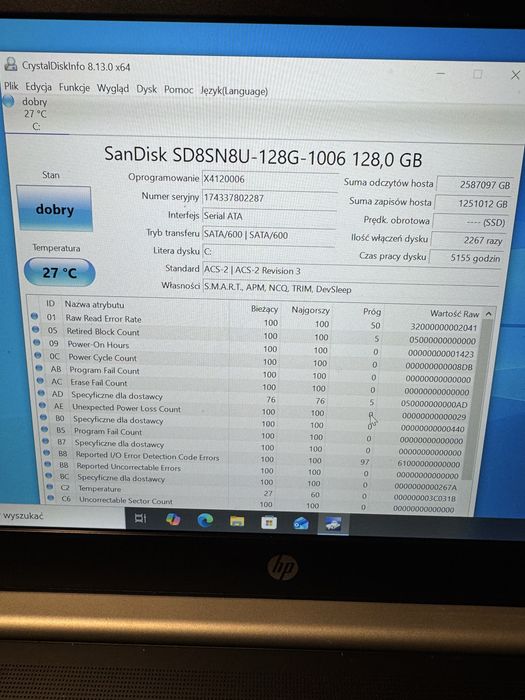Click raw value 000000003C0318
Viewport: 525px width, 700px height.
tap(425, 497)
